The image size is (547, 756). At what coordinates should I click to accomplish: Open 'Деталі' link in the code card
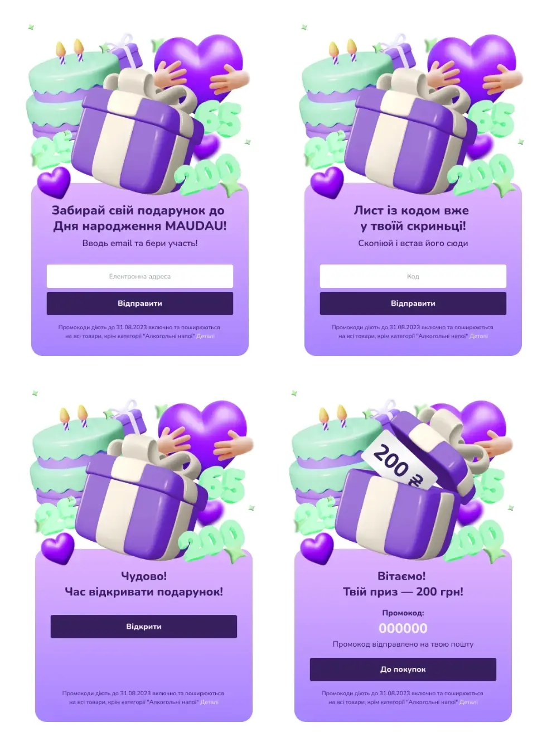[478, 336]
